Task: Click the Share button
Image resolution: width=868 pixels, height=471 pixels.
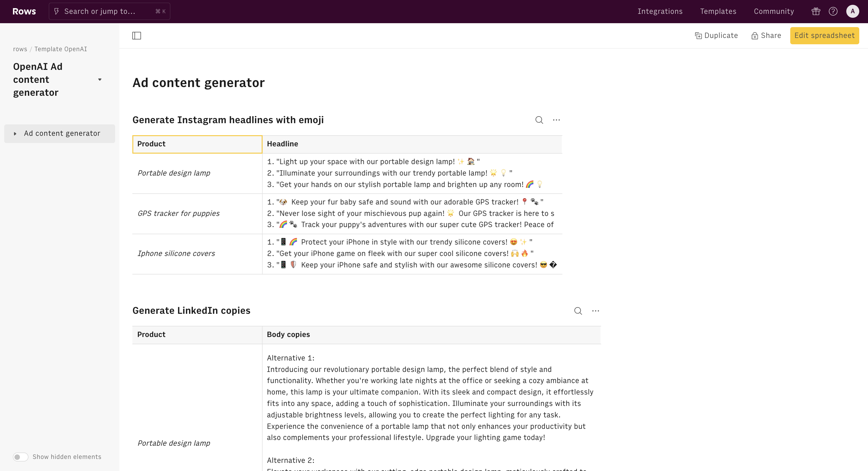Action: coord(766,36)
